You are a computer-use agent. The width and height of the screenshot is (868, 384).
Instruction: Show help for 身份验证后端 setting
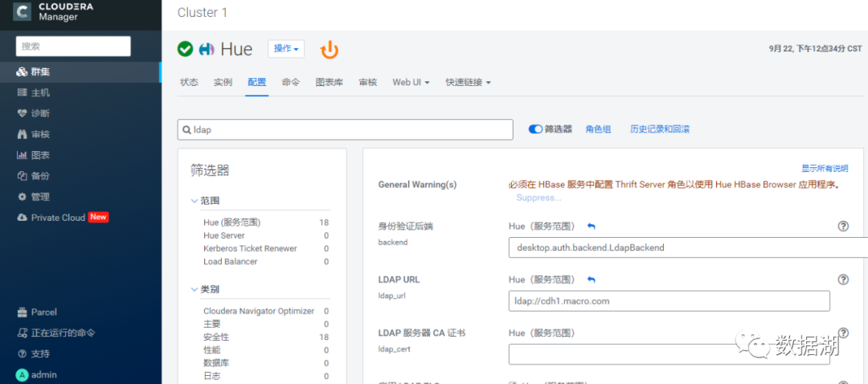click(x=843, y=226)
